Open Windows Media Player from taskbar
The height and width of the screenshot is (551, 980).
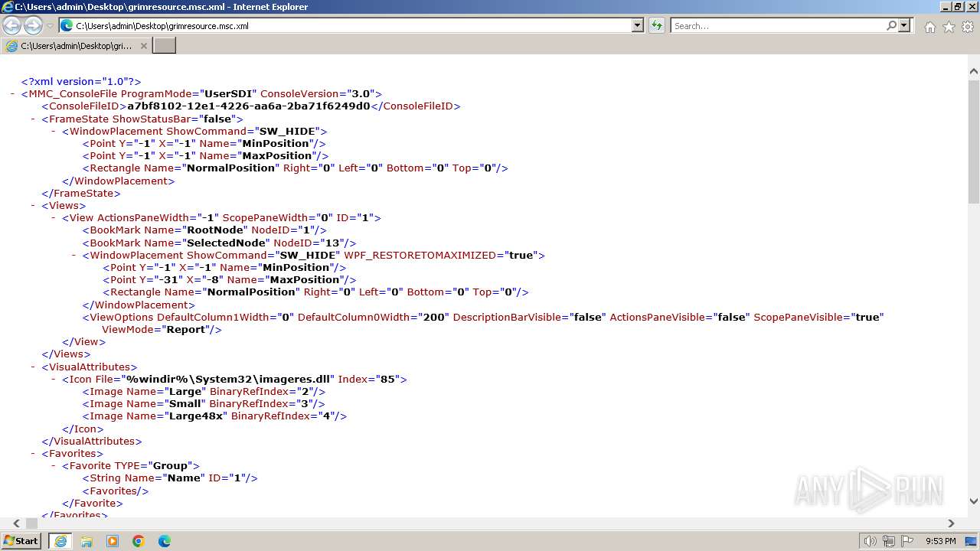113,541
